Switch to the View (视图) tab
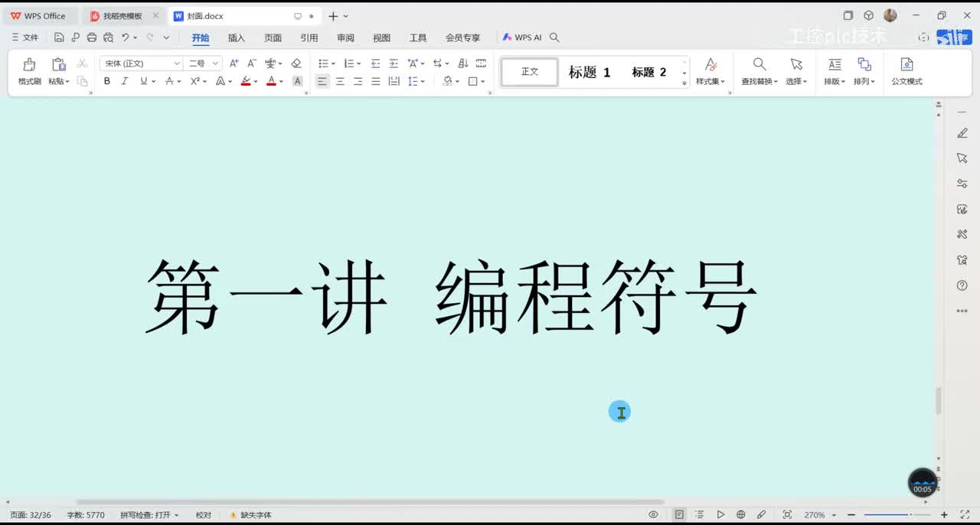This screenshot has height=525, width=980. click(381, 37)
